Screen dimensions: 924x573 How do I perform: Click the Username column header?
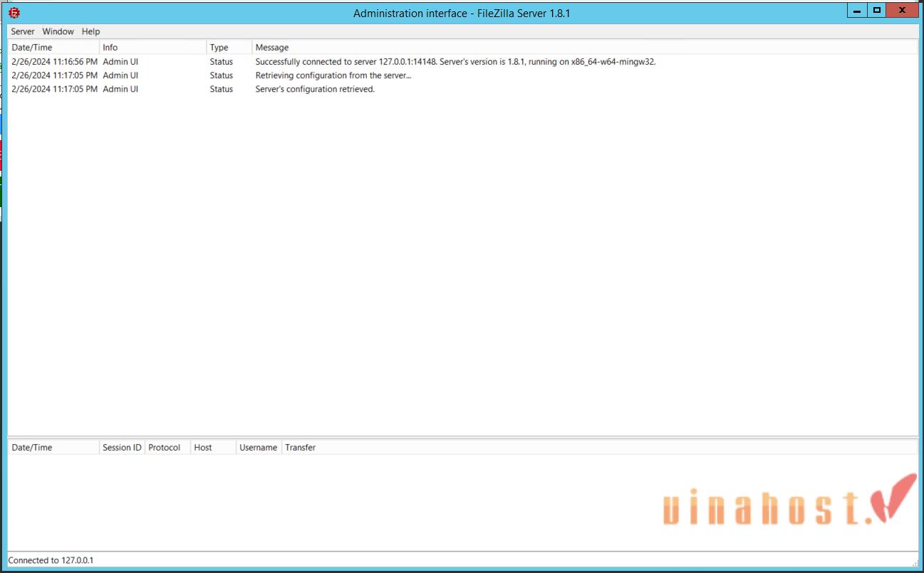tap(259, 447)
